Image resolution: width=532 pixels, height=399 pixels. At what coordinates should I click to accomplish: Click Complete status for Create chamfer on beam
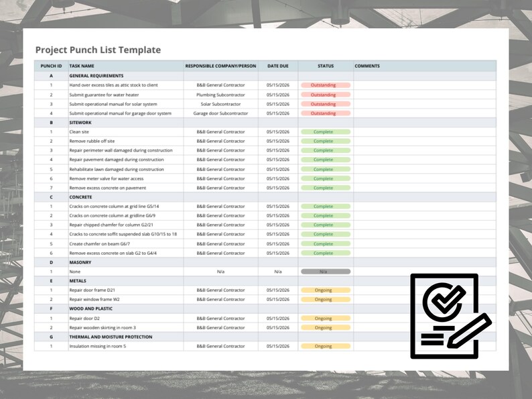tap(326, 243)
